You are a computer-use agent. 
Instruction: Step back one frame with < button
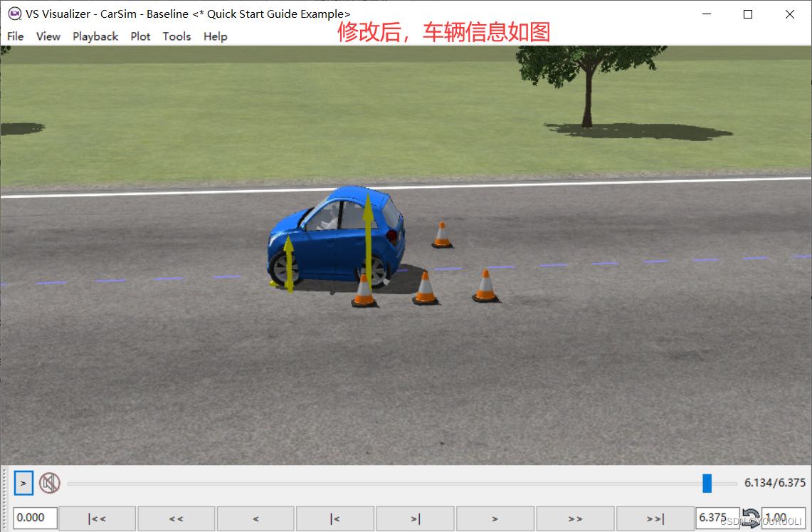click(x=255, y=518)
